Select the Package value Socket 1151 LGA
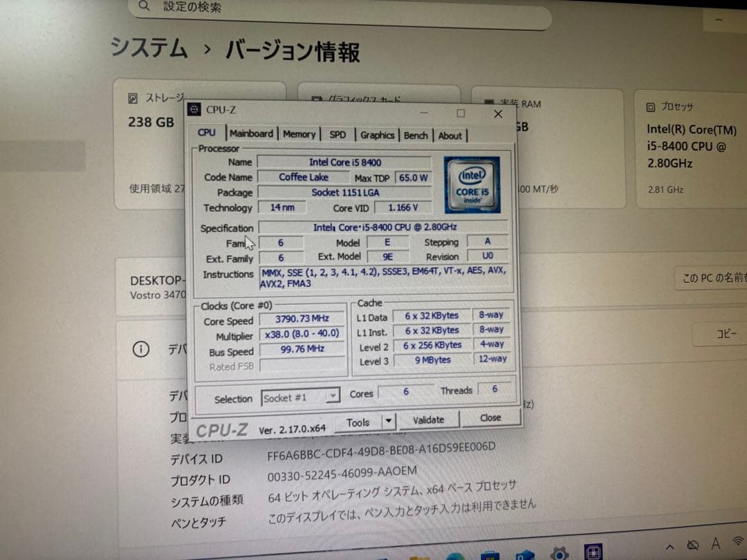 [x=345, y=192]
